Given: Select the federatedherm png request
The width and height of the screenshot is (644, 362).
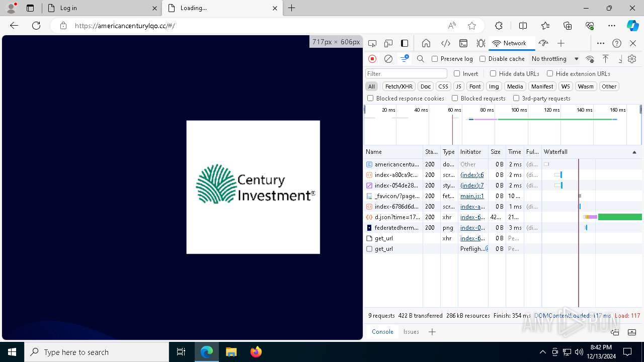Looking at the screenshot, I should pos(503,228).
